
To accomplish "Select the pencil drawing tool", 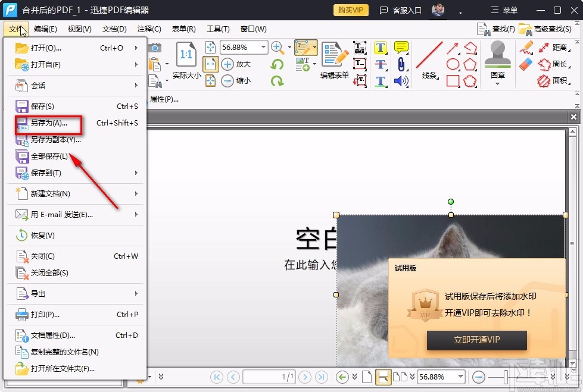I will [x=526, y=48].
